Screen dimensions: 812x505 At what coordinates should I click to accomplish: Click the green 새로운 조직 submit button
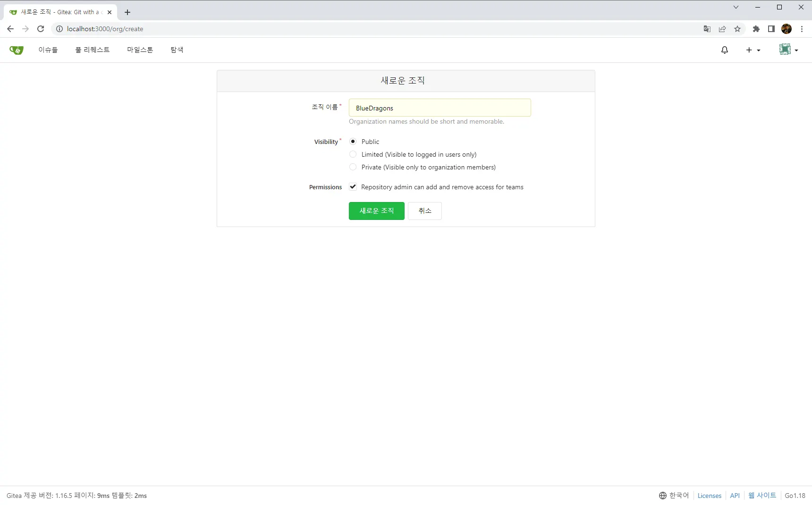(x=377, y=211)
